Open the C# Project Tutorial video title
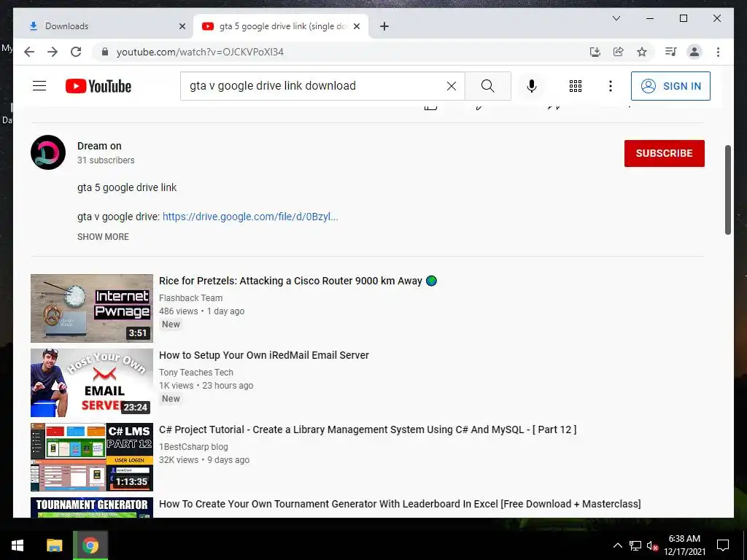 pyautogui.click(x=368, y=429)
